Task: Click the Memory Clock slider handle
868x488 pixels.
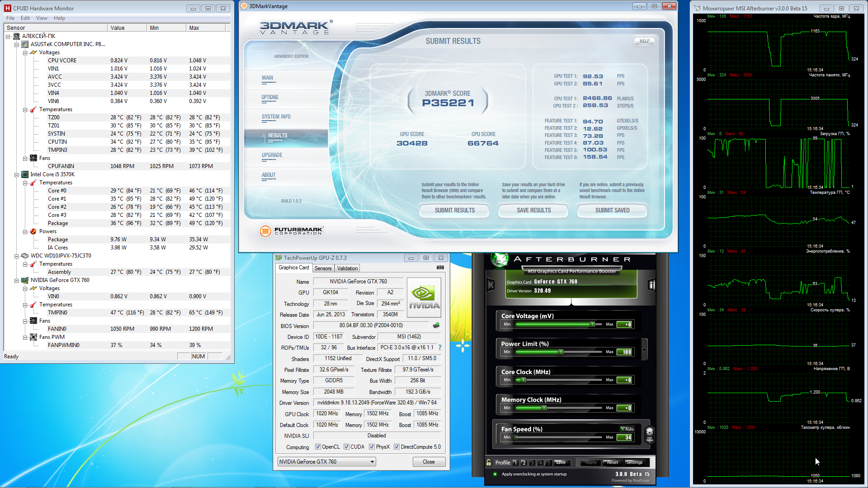Action: click(x=544, y=408)
